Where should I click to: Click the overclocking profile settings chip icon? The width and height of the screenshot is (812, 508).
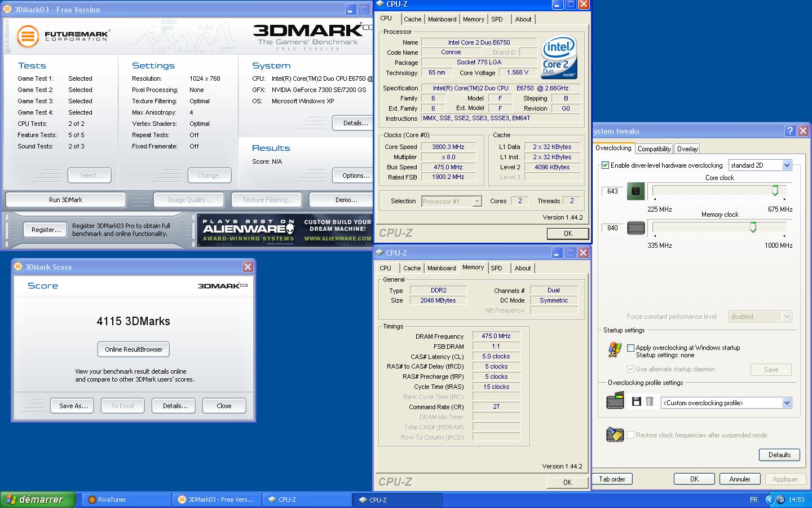pos(615,401)
